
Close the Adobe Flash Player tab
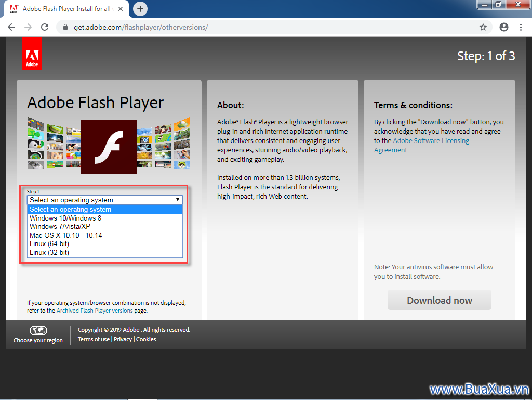[121, 9]
